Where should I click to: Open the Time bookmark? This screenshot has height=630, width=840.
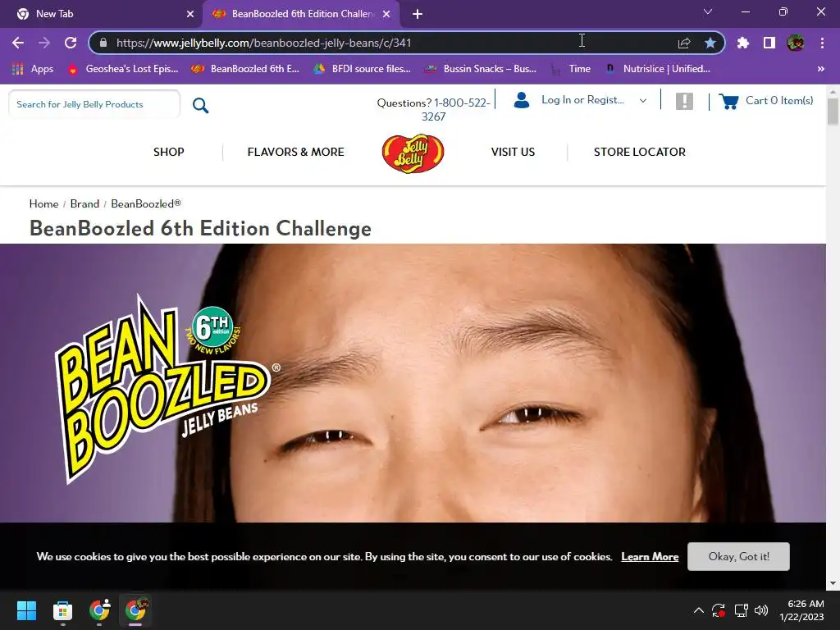tap(571, 69)
